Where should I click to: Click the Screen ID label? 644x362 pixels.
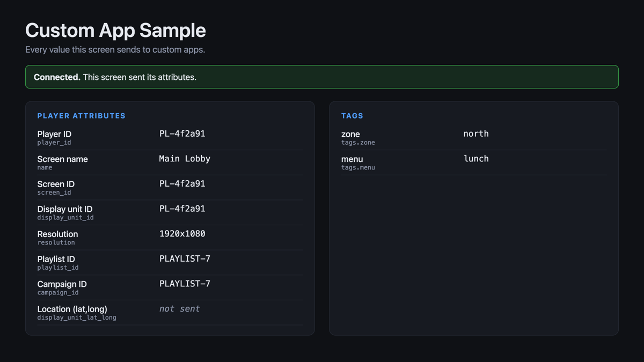56,184
